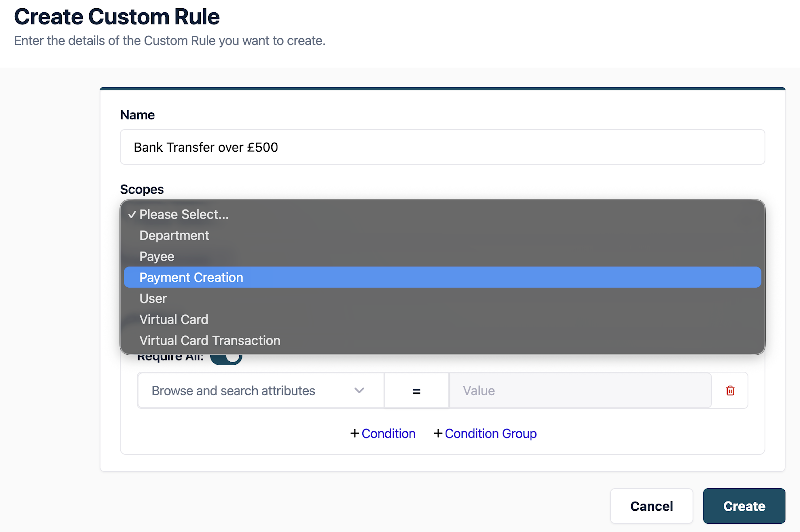Pick Payee in the Scopes dropdown
Viewport: 800px width, 532px height.
click(x=157, y=256)
